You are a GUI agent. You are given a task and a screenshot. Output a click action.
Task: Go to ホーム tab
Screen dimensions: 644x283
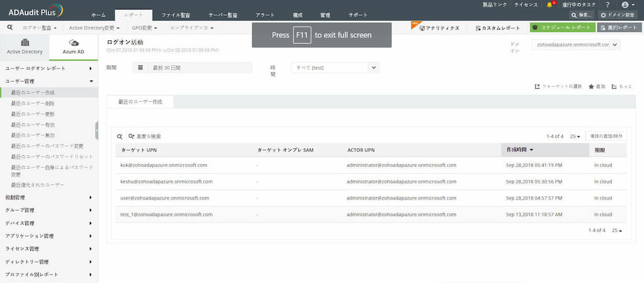tap(98, 15)
